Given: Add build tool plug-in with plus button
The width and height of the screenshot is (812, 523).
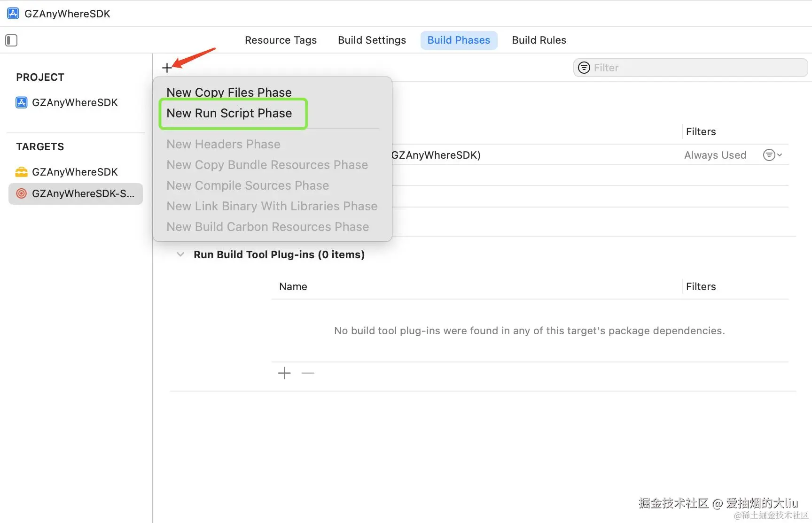Looking at the screenshot, I should [x=284, y=373].
